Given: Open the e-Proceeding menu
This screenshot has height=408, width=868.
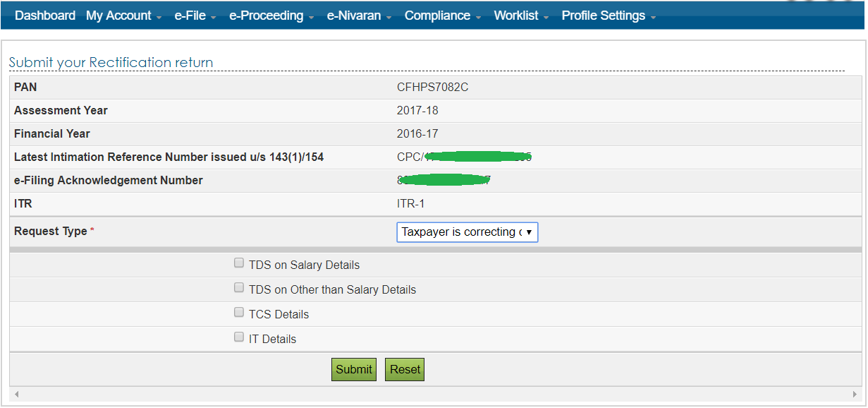Looking at the screenshot, I should (x=266, y=15).
